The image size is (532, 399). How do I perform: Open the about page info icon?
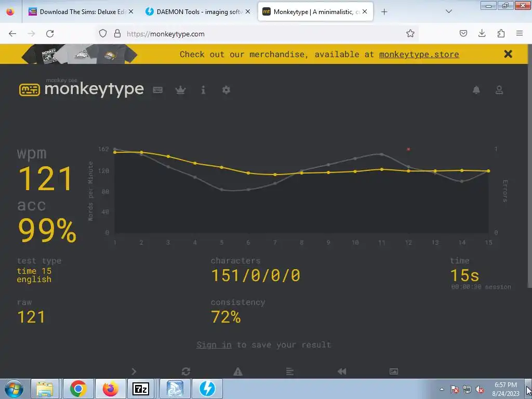pyautogui.click(x=203, y=90)
